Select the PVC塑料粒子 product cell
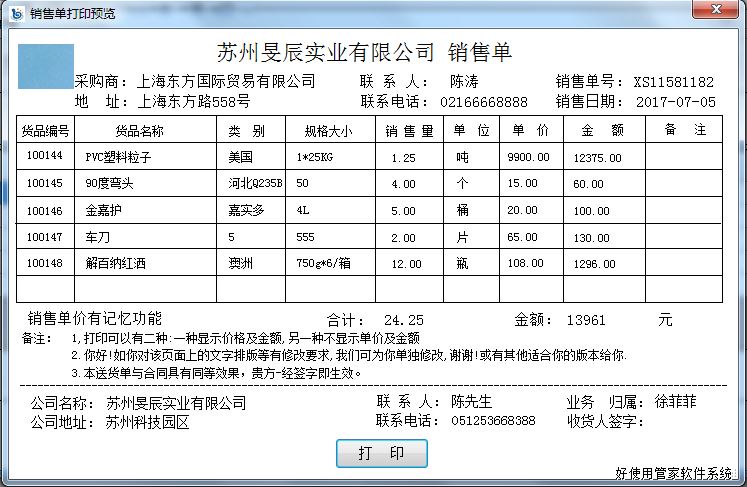Image resolution: width=747 pixels, height=487 pixels. [118, 157]
